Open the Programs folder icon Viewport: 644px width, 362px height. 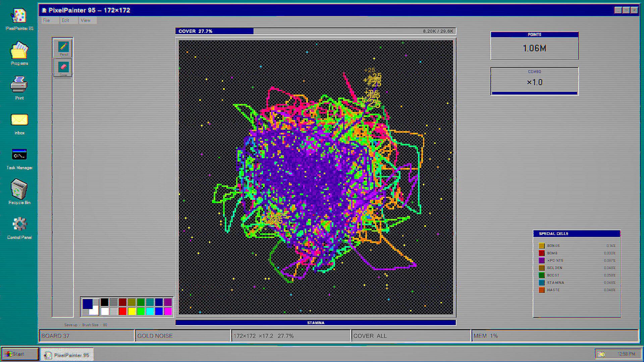point(19,54)
